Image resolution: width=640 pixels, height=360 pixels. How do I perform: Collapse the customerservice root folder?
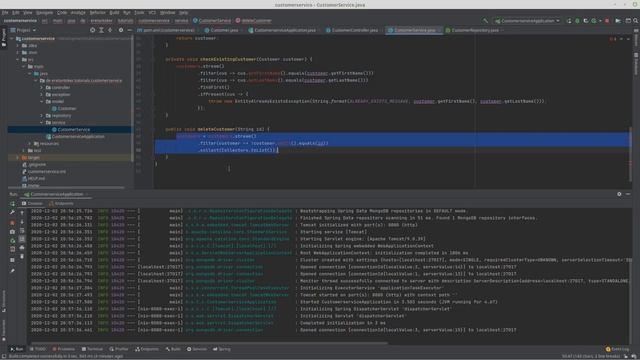[12, 38]
